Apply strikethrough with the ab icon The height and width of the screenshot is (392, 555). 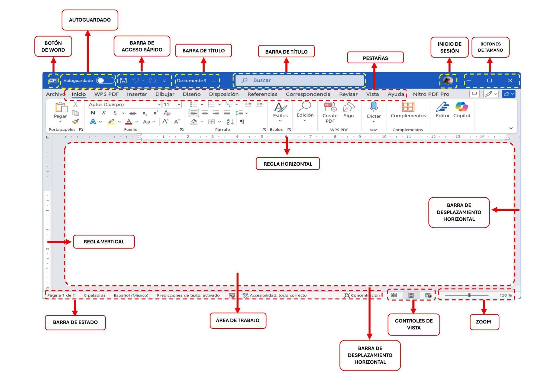(133, 113)
